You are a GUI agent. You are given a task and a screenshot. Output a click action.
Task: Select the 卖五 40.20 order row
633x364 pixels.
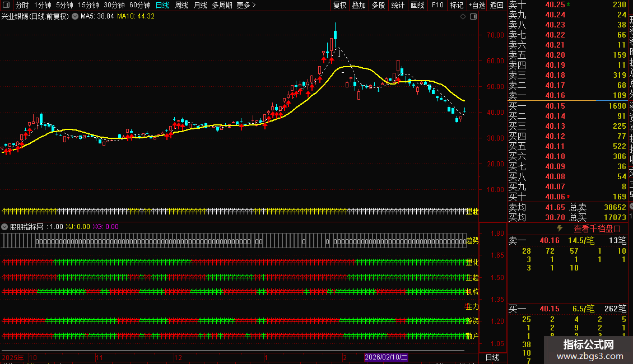pos(567,55)
